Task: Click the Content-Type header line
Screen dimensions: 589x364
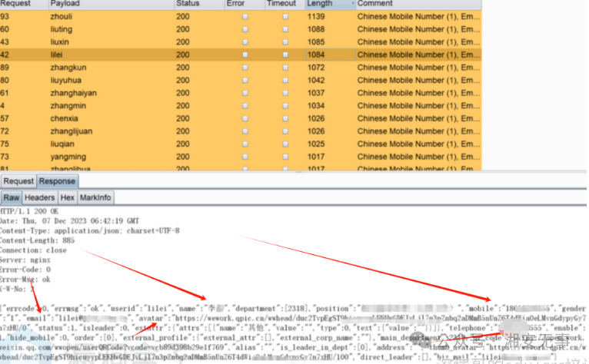Action: tap(90, 230)
